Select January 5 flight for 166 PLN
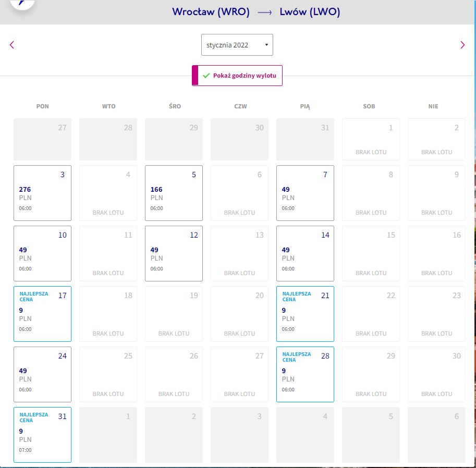Screen dimensions: 476x468 [174, 193]
